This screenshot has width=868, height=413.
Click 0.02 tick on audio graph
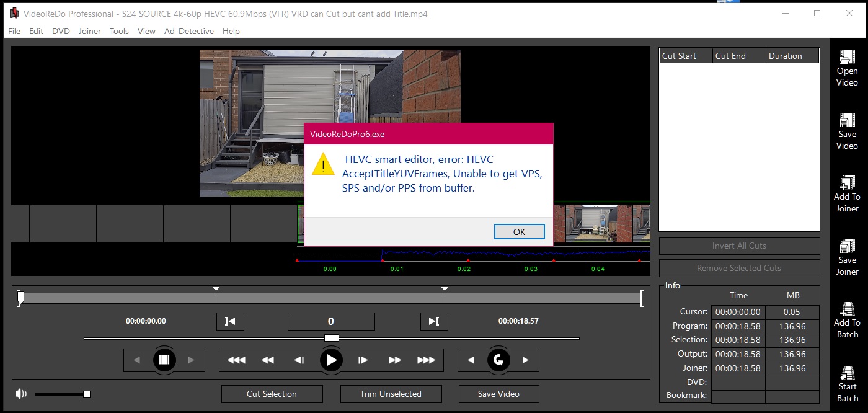click(464, 269)
